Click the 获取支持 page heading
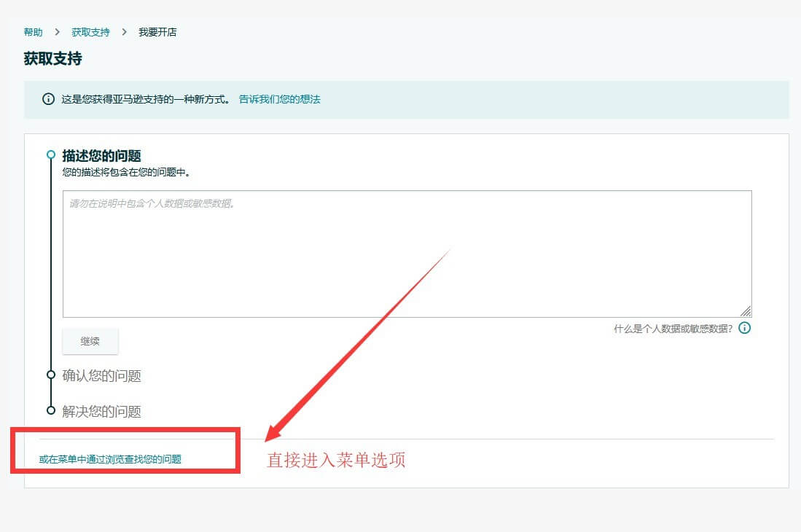Screen dimensions: 801x532 (x=52, y=59)
